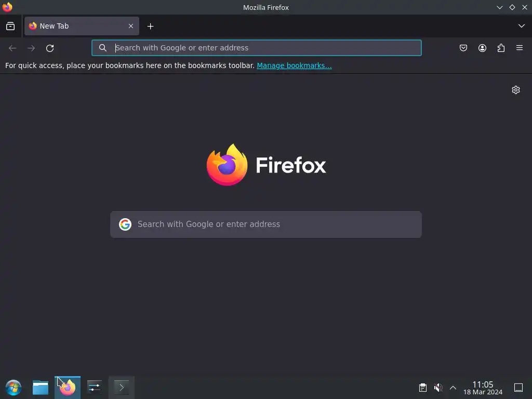Open the Save to Pocket icon
The image size is (532, 399).
click(x=463, y=48)
